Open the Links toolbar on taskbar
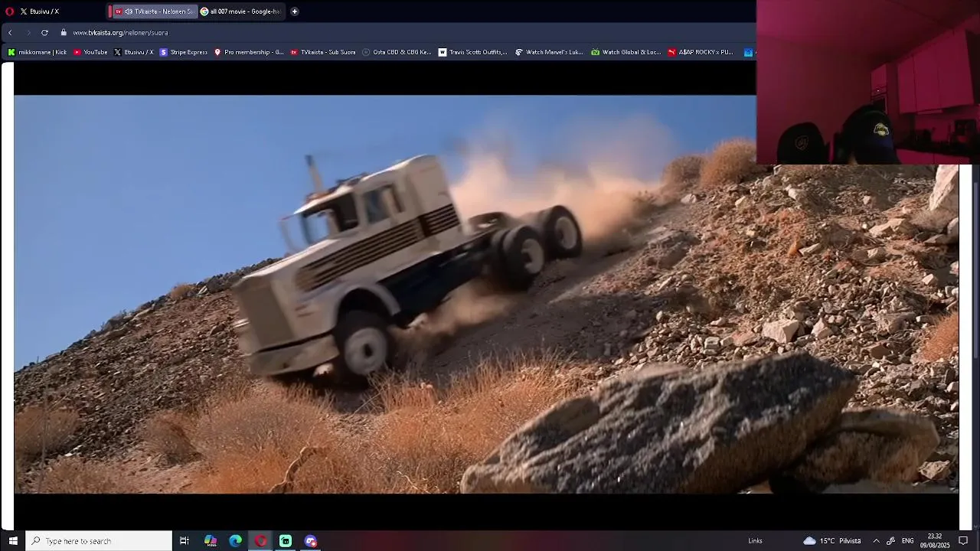 click(x=756, y=541)
